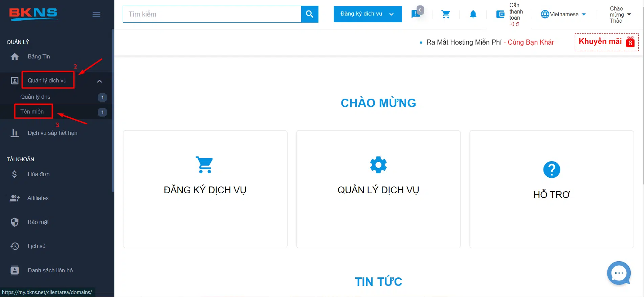
Task: Click the Tên miền count badge
Action: 102,112
